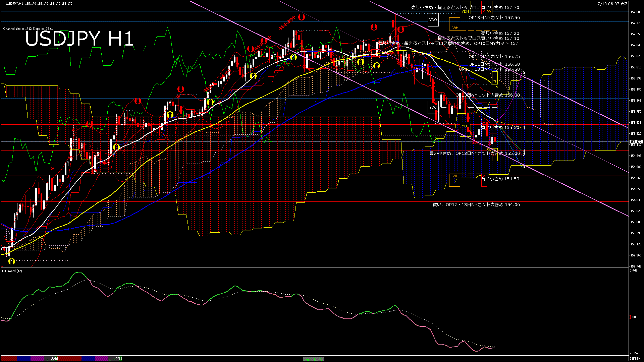644x362 pixels.
Task: Click the first dark-red session color bar
Action: (x=9, y=359)
